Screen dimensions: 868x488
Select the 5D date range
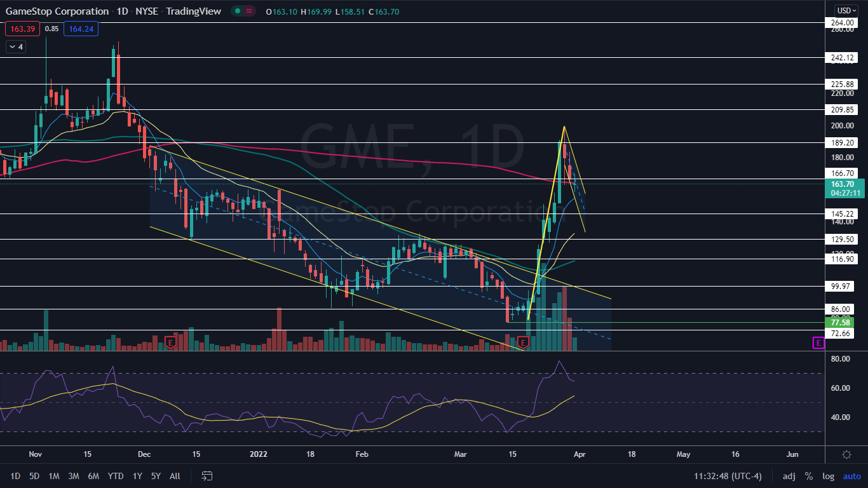[x=34, y=475]
